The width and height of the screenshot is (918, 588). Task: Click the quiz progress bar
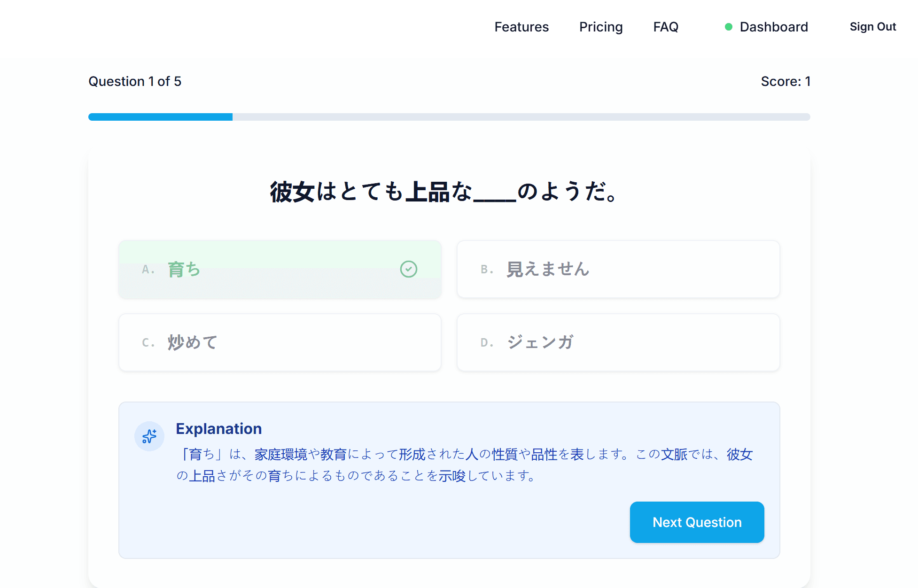click(x=449, y=117)
